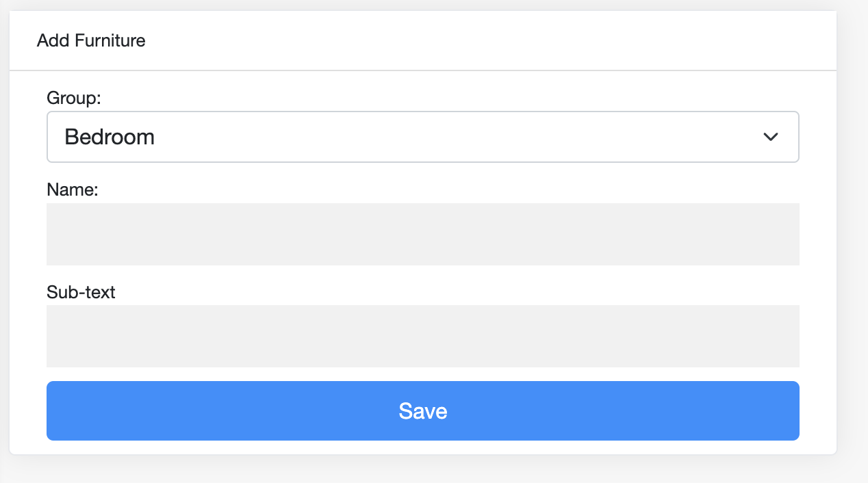Screen dimensions: 868x483
Task: Click the field above the Save button
Action: (x=422, y=336)
